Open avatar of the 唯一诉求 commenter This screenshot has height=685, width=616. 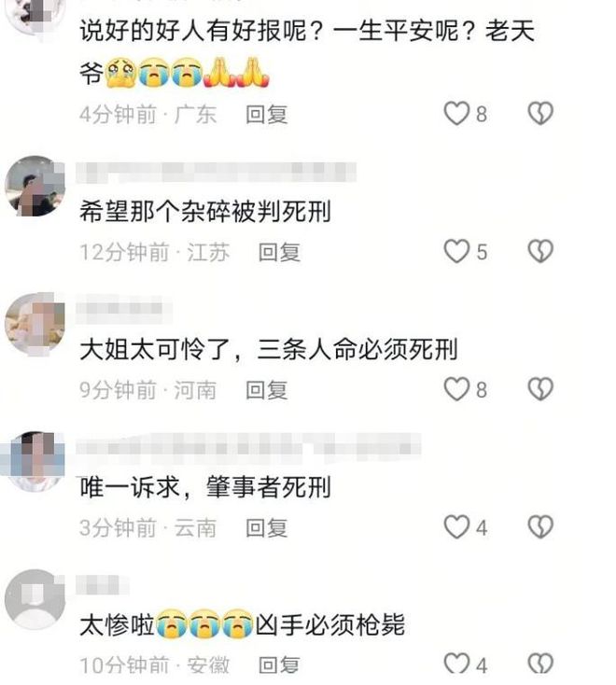pyautogui.click(x=35, y=461)
